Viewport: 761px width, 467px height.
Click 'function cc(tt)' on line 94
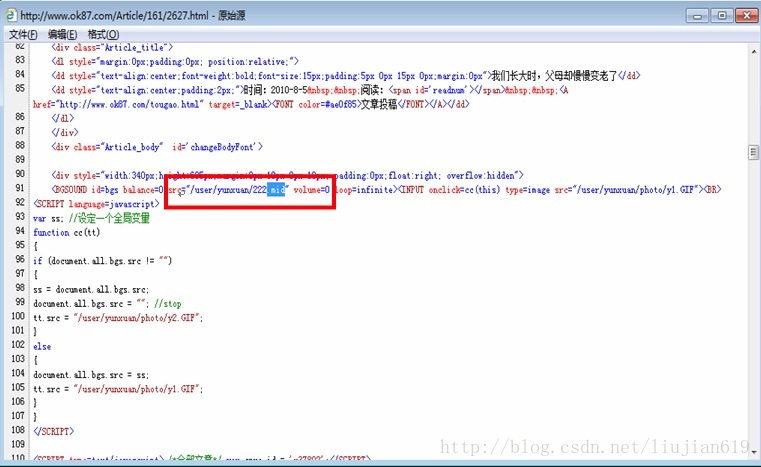(x=66, y=233)
